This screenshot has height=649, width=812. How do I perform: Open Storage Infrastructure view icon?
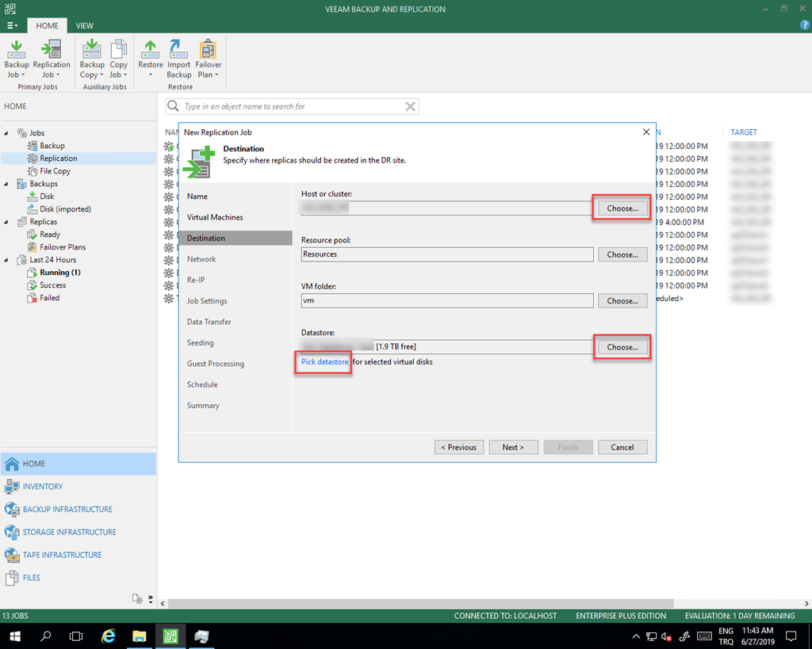coord(11,532)
